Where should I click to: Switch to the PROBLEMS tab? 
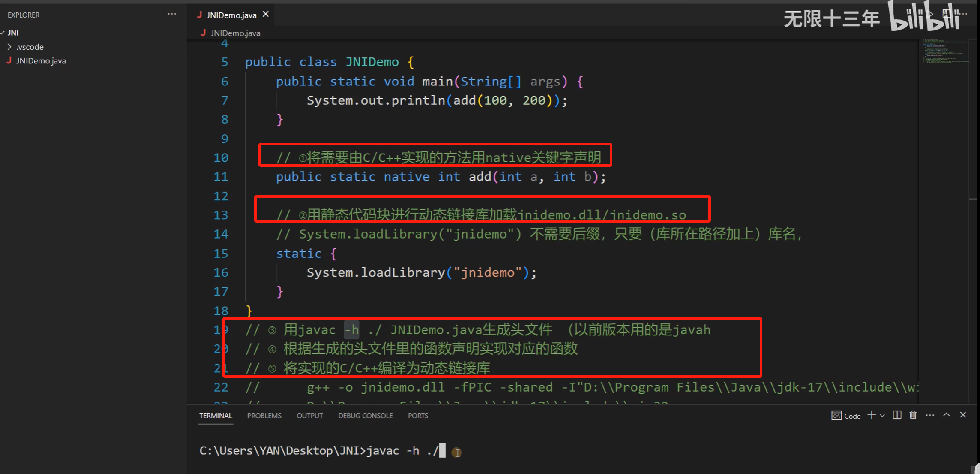(264, 416)
